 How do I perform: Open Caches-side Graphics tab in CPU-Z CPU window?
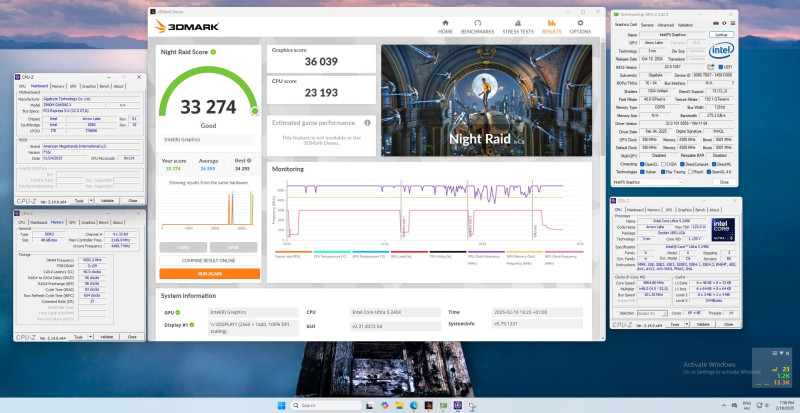(x=685, y=210)
